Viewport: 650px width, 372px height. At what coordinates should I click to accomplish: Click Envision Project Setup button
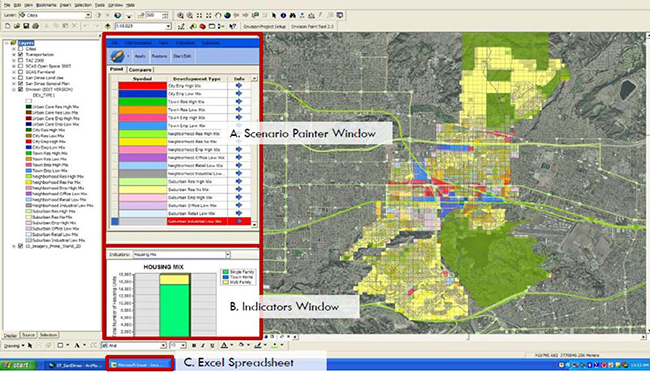coord(265,26)
